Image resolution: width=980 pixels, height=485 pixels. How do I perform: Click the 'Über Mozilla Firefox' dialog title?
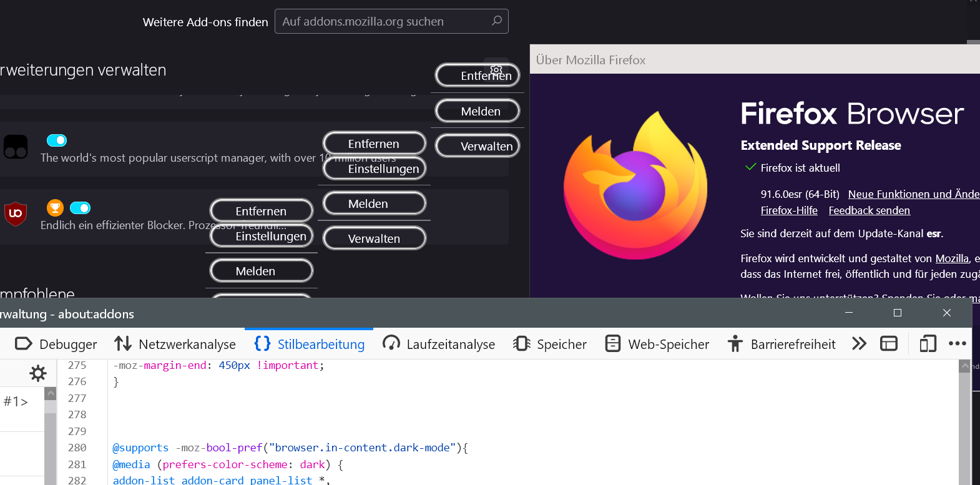point(590,60)
